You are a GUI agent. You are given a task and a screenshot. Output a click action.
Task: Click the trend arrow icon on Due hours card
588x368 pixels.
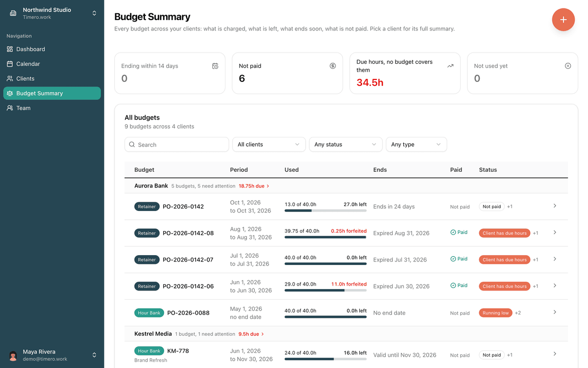[x=450, y=66]
